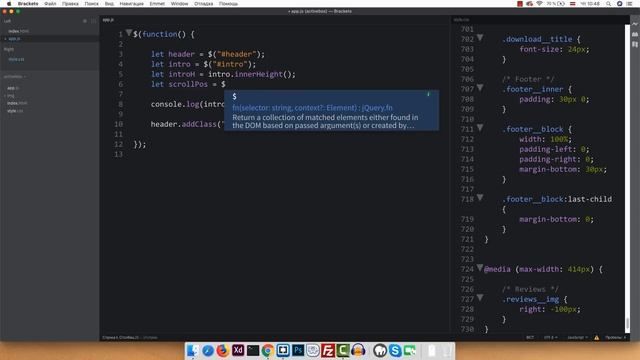Open the Extension Manager brick icon
640x360 pixels.
[x=635, y=34]
